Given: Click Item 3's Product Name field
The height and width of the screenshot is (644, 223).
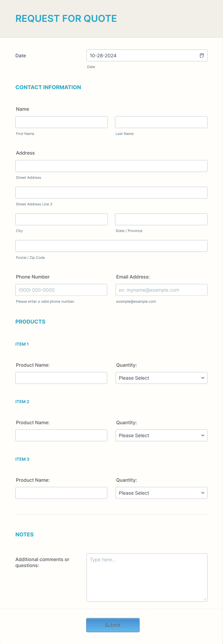Looking at the screenshot, I should (61, 493).
